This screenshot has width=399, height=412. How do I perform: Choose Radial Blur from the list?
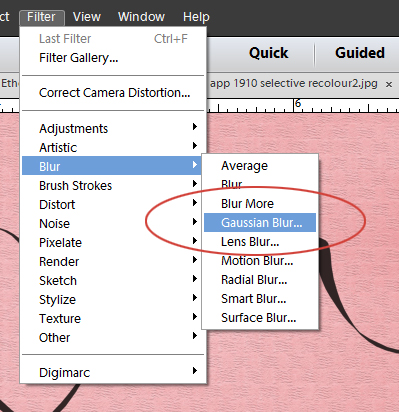click(x=260, y=279)
